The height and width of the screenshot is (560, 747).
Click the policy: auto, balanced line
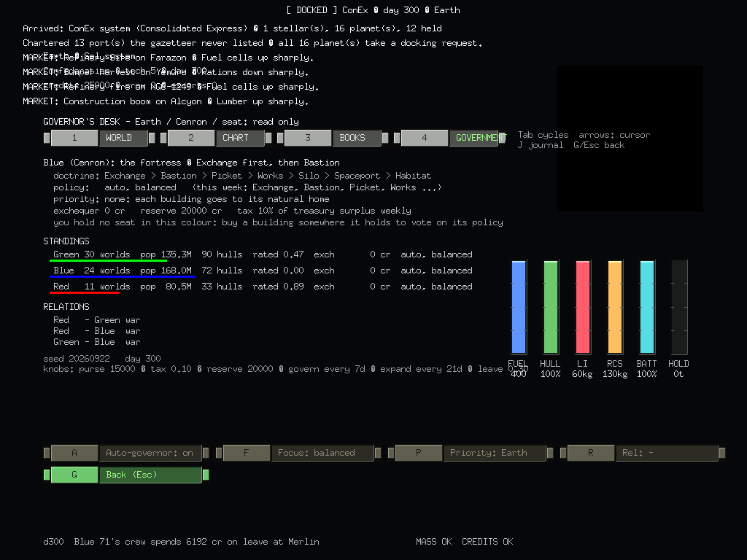[247, 187]
